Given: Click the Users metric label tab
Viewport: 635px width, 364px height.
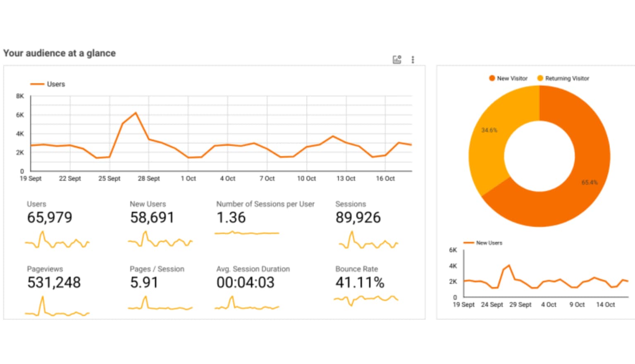Looking at the screenshot, I should (37, 204).
